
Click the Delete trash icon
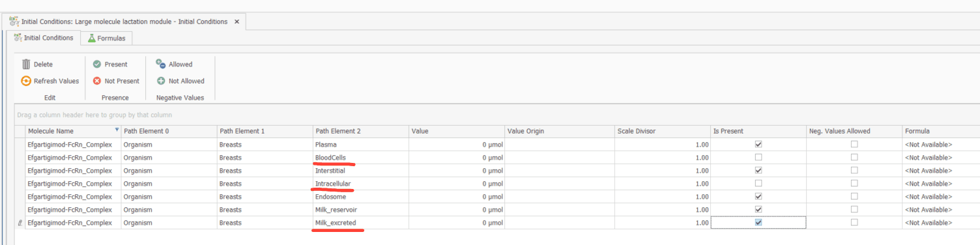click(26, 65)
